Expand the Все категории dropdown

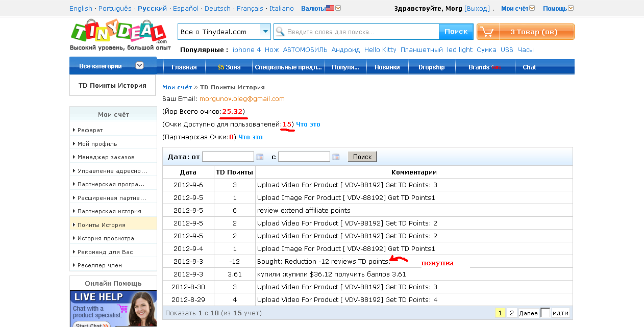pos(139,66)
